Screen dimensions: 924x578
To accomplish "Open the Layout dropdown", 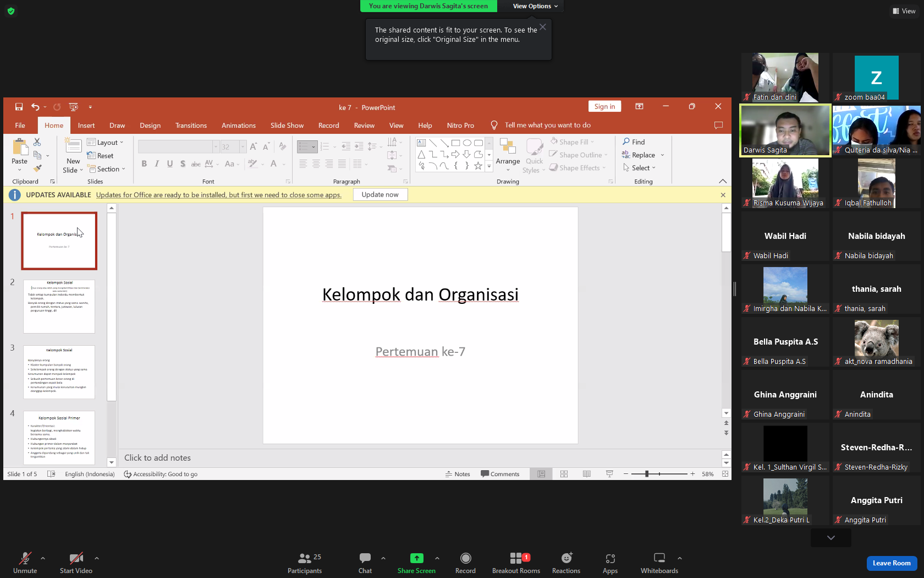I will click(105, 143).
